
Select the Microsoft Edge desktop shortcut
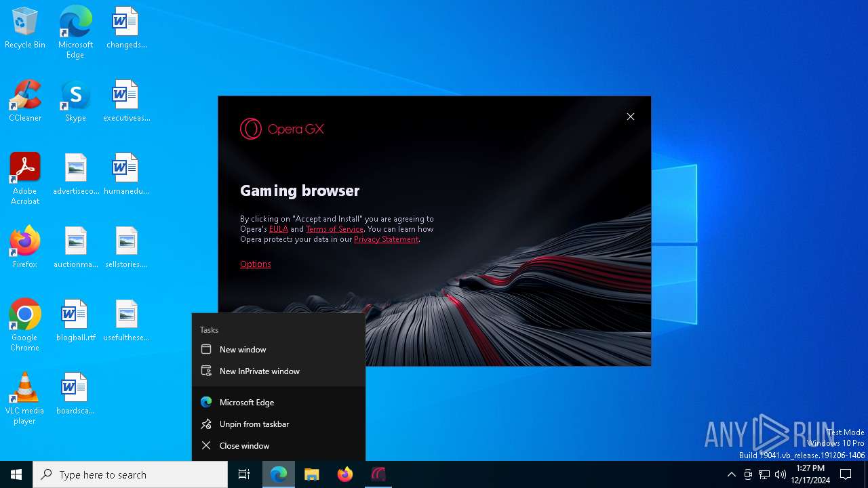pyautogui.click(x=75, y=32)
